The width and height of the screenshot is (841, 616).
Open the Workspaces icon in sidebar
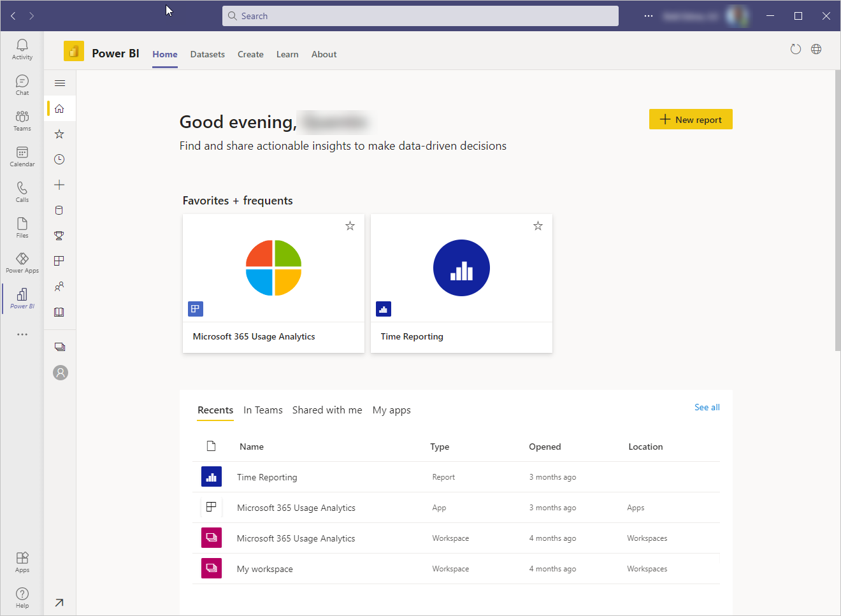pos(59,347)
